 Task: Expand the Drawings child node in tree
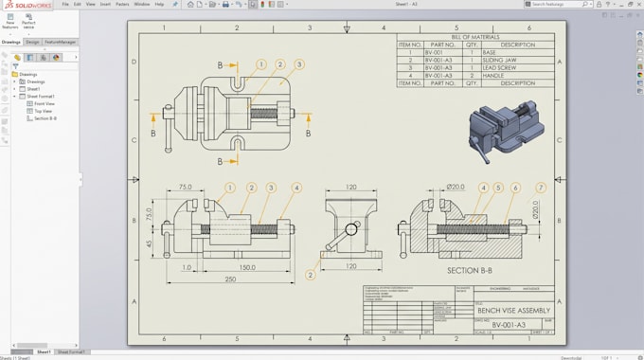(x=15, y=81)
